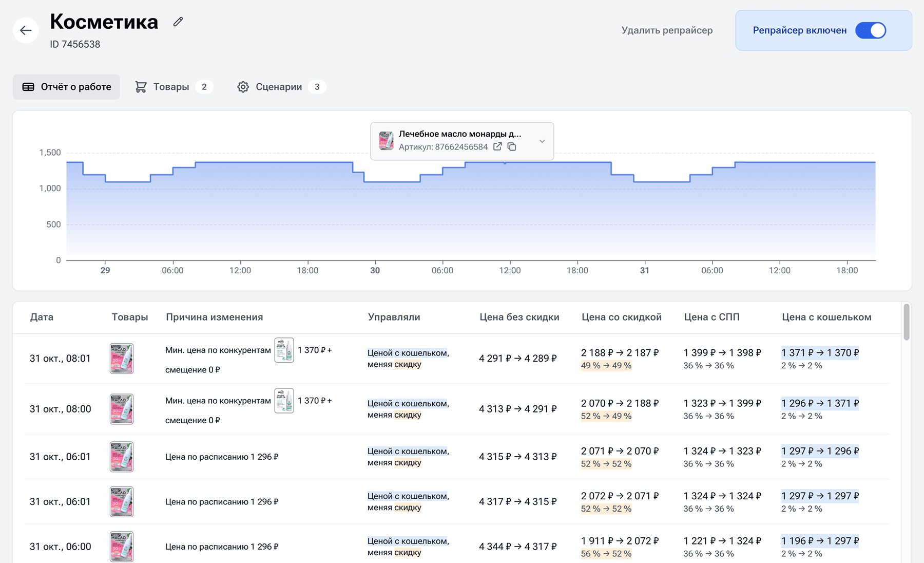This screenshot has width=924, height=563.
Task: Click competitor product icon in 08:00 row
Action: (x=284, y=401)
